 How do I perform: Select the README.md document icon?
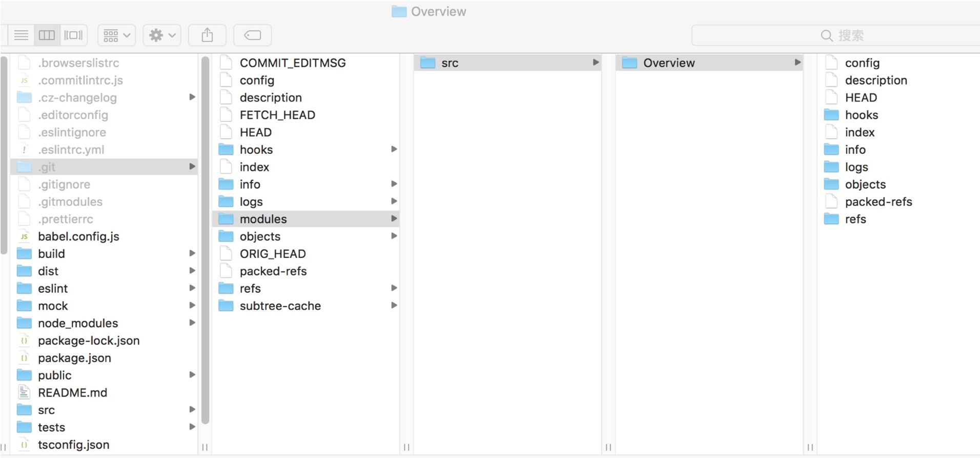tap(24, 393)
